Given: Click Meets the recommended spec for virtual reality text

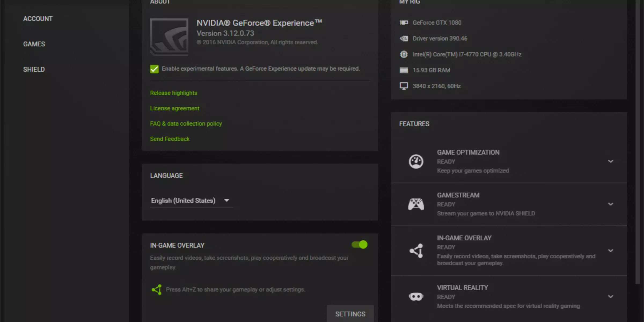Looking at the screenshot, I should coord(508,306).
